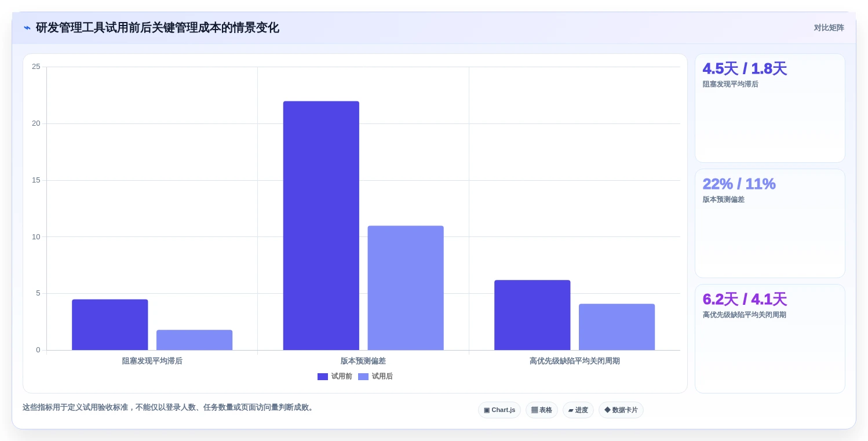Image resolution: width=868 pixels, height=441 pixels.
Task: Click the 版本预测偏差 card caption
Action: pyautogui.click(x=723, y=199)
